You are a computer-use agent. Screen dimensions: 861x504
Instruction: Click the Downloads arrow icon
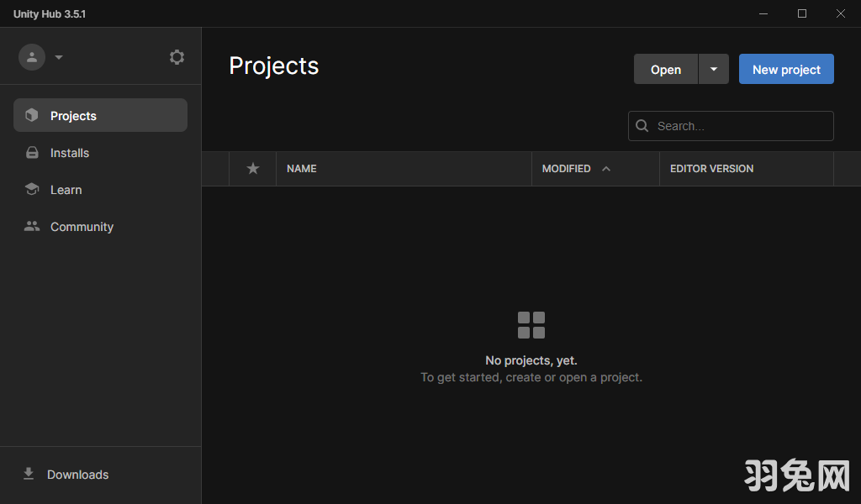(x=29, y=475)
